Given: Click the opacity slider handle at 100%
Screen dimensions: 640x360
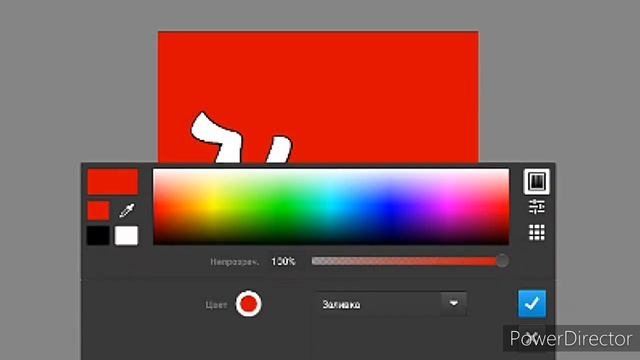Looking at the screenshot, I should (502, 261).
